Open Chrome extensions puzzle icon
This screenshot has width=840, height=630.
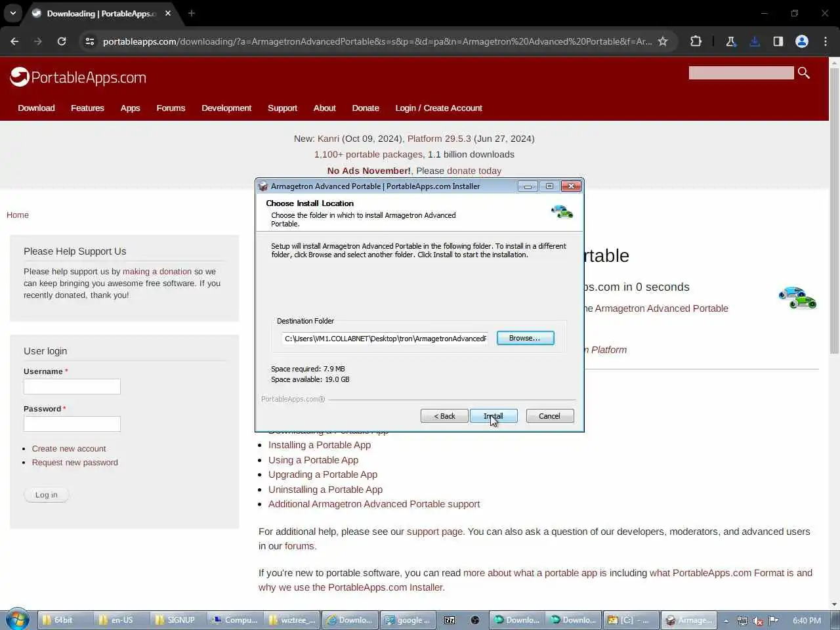coord(696,41)
